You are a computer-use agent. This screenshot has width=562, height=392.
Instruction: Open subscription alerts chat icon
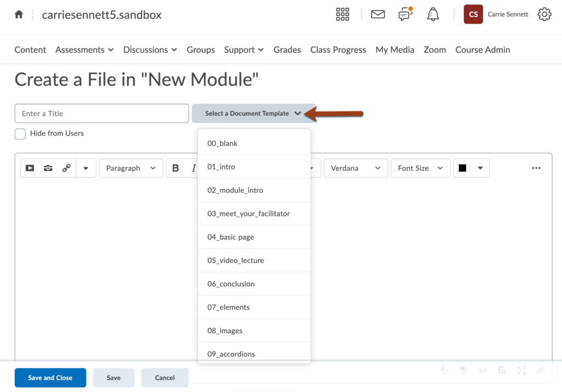click(406, 14)
